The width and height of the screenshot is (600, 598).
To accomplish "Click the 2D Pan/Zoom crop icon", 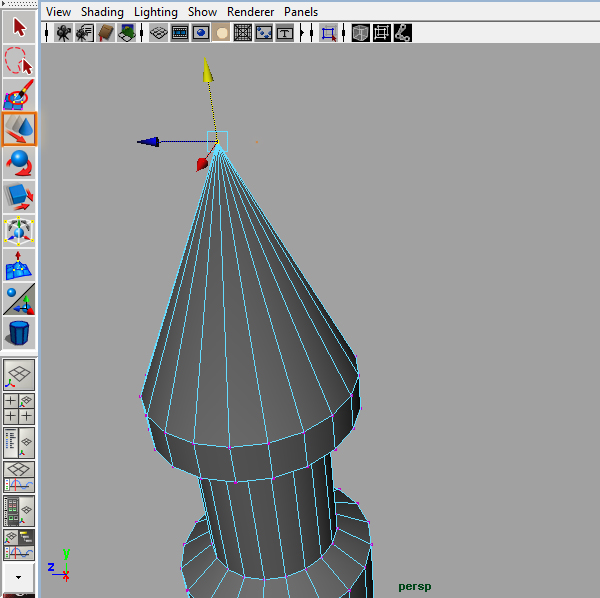I will tap(328, 33).
